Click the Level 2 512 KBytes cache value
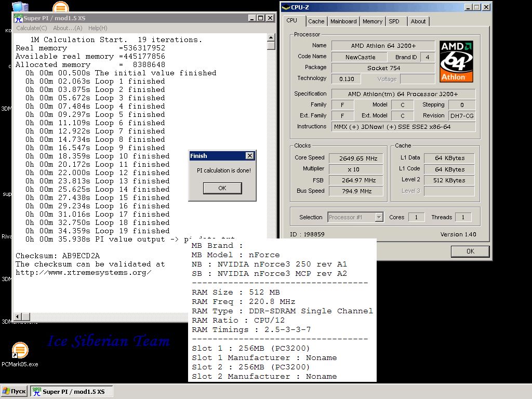The width and height of the screenshot is (532, 399). coord(449,180)
